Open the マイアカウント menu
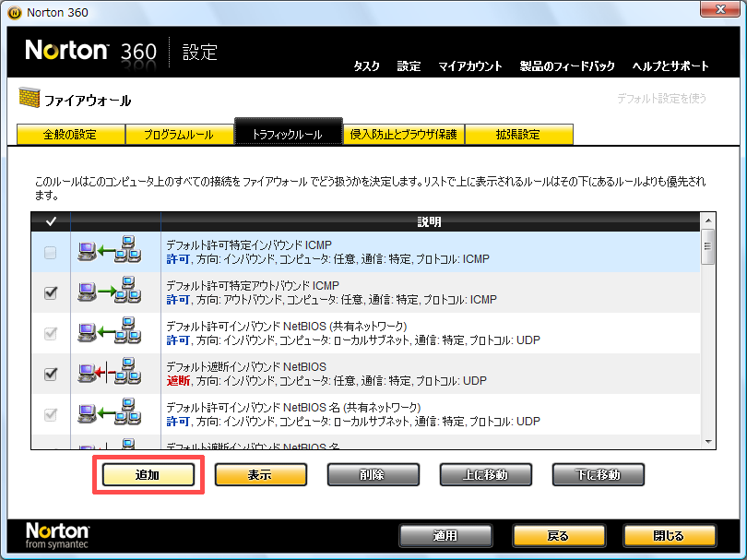This screenshot has width=747, height=560. 470,66
